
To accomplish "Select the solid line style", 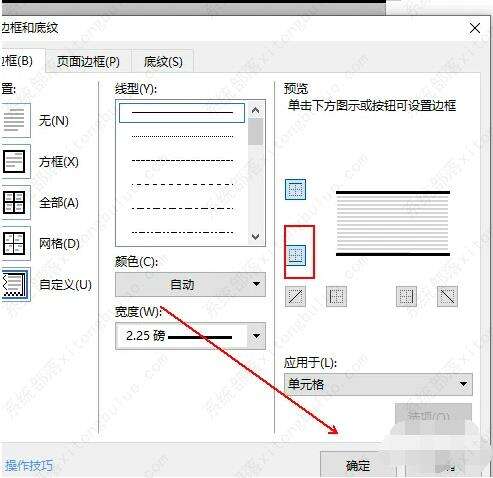I will [x=182, y=113].
